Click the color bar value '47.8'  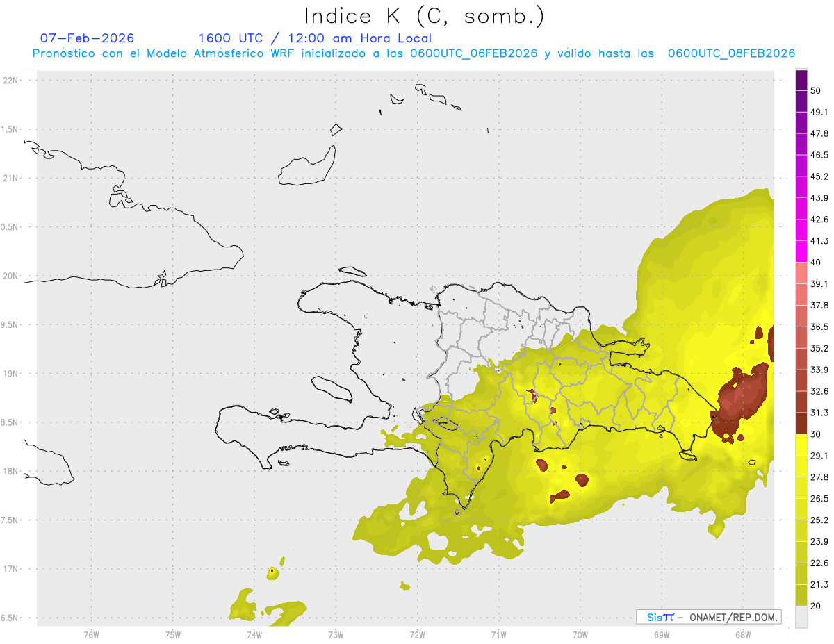[x=819, y=133]
